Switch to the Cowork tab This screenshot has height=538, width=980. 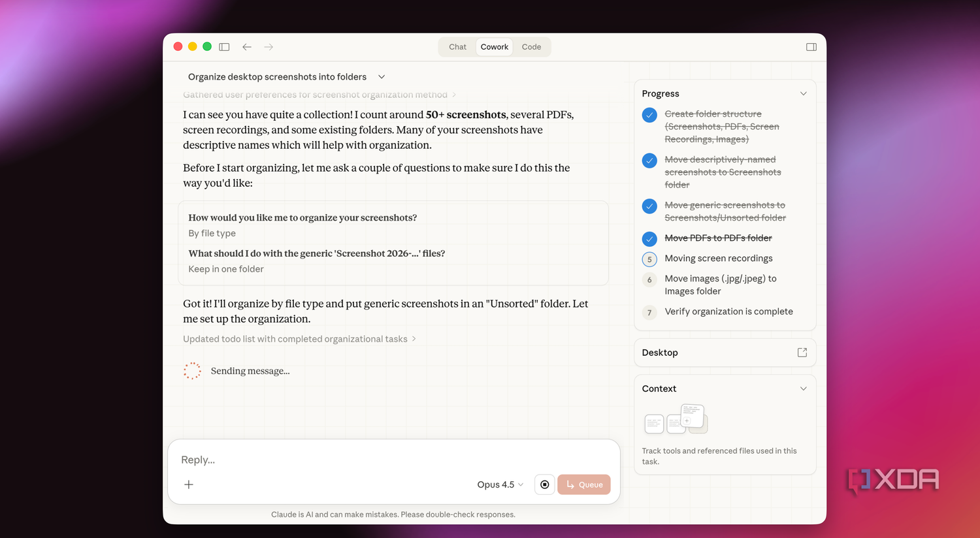click(495, 47)
